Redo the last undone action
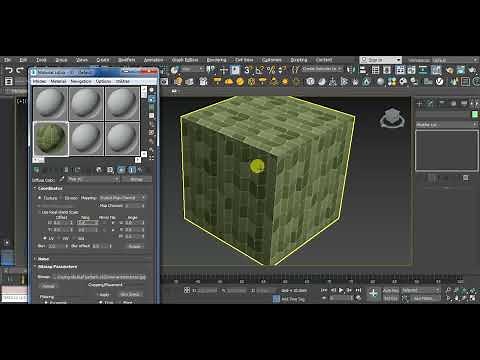480x360 pixels. tap(20, 70)
